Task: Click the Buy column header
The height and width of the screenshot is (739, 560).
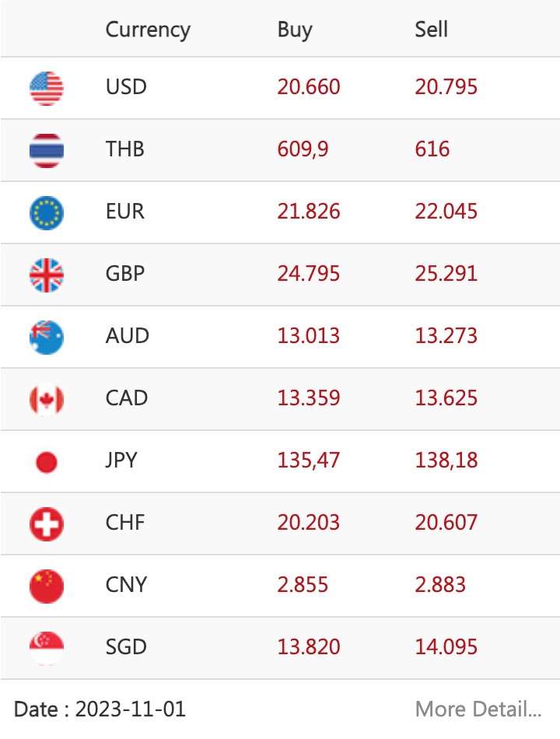Action: (295, 30)
